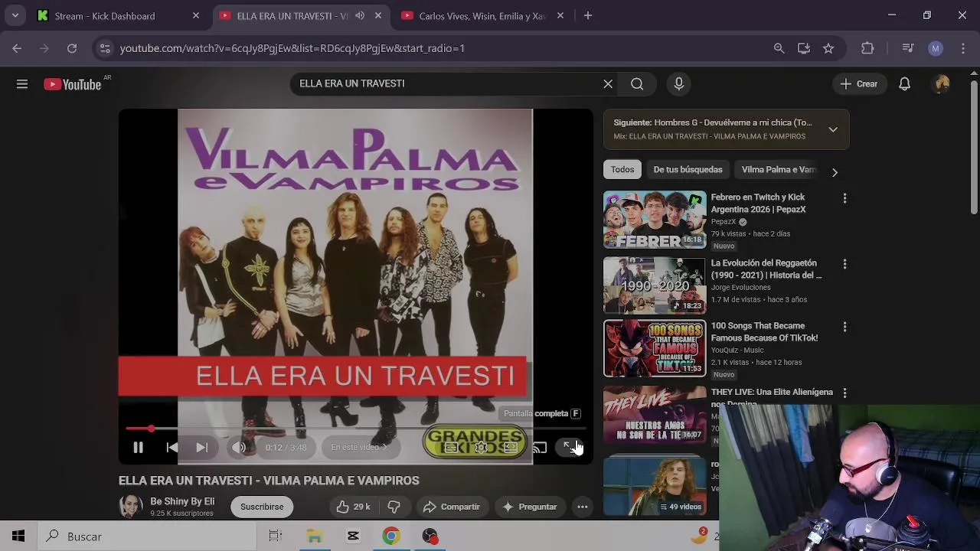Go back in browser history
This screenshot has width=980, height=551.
(x=17, y=48)
